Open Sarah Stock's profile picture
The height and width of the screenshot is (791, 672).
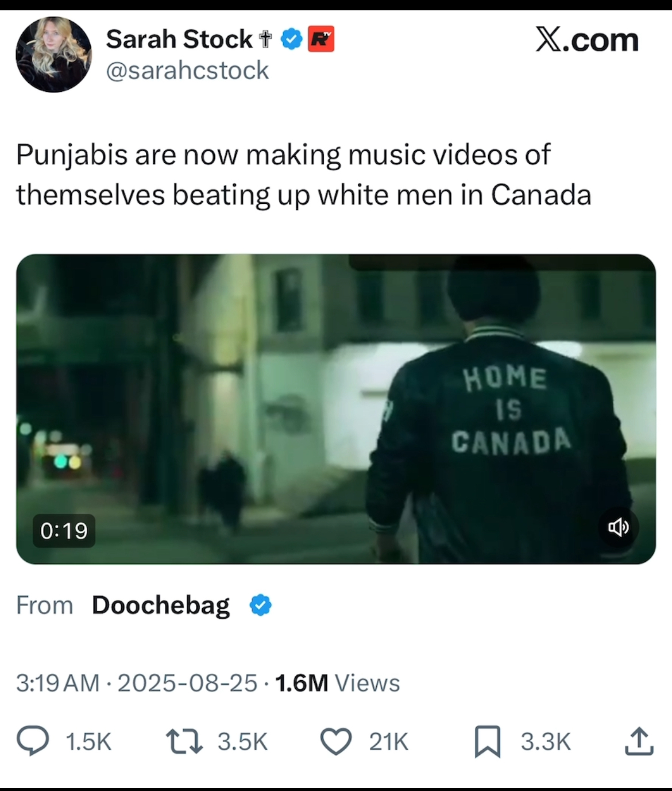[x=53, y=55]
